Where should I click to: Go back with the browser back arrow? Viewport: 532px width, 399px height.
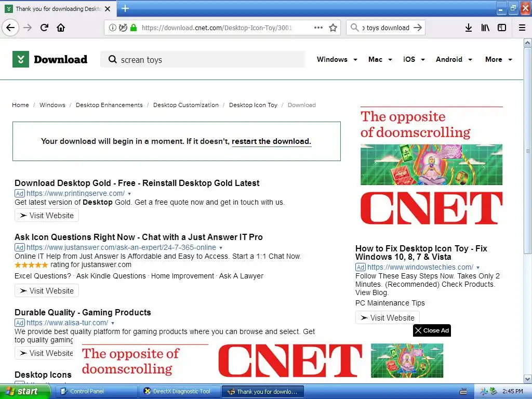pos(10,28)
